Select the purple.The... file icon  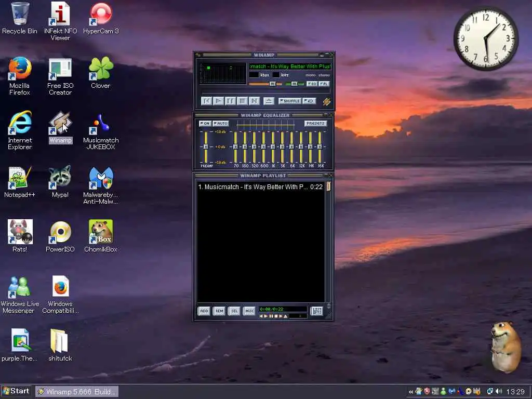[20, 345]
